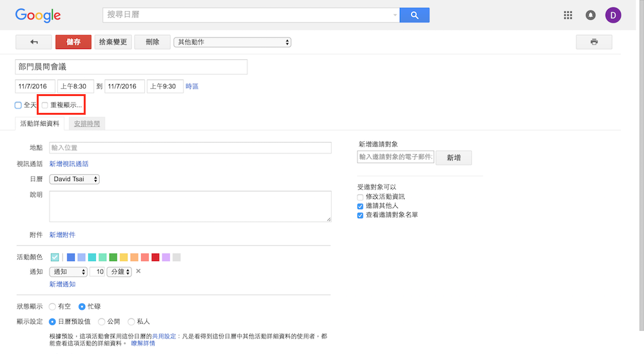Switch to the 安排時間 tab
The width and height of the screenshot is (644, 354).
87,123
